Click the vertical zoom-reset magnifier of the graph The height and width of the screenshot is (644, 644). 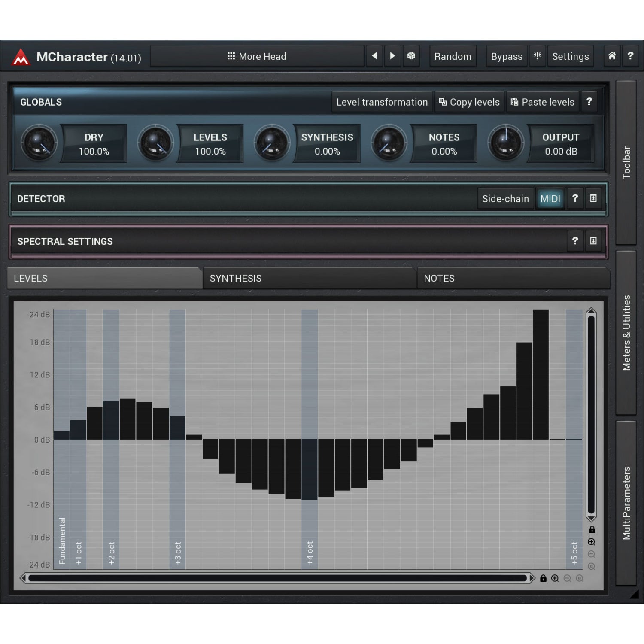(591, 566)
